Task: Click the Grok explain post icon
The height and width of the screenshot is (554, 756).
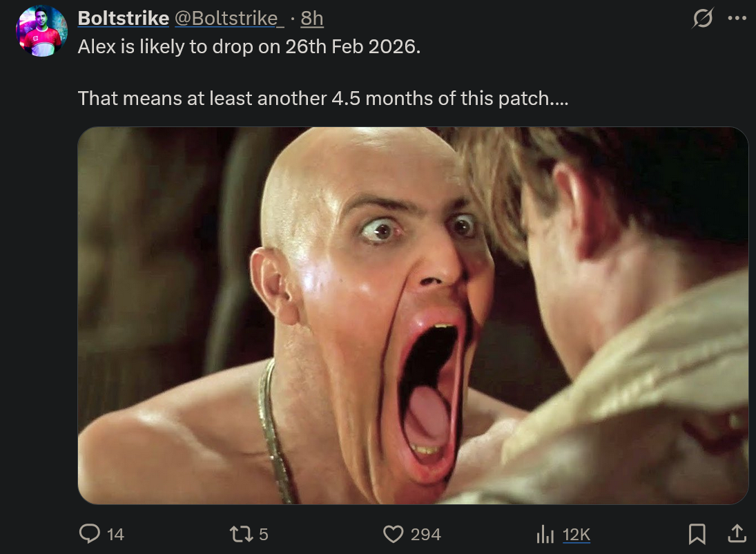Action: point(703,19)
